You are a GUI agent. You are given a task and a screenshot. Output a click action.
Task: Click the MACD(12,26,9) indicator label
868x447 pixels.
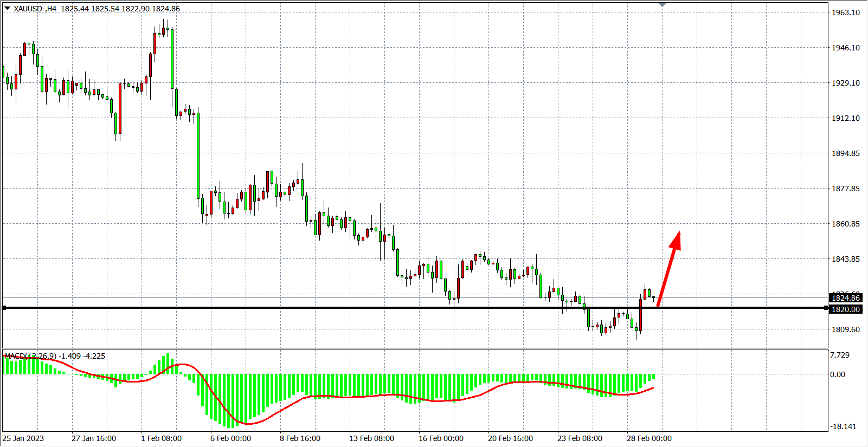click(x=30, y=356)
